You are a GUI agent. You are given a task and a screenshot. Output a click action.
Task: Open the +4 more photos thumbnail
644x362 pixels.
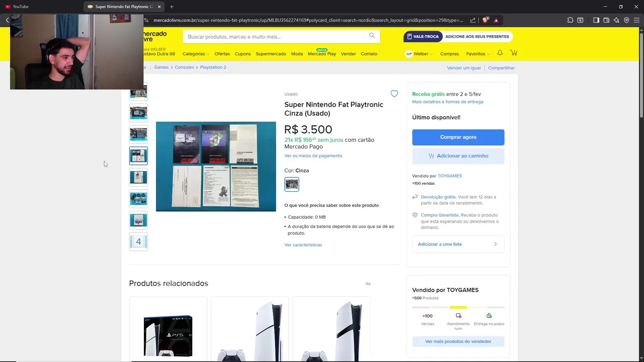coord(138,242)
